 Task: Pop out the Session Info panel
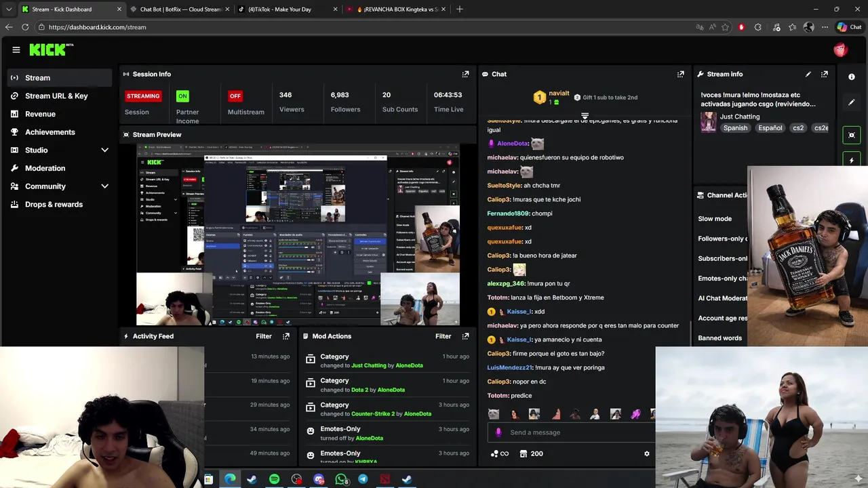pos(465,74)
